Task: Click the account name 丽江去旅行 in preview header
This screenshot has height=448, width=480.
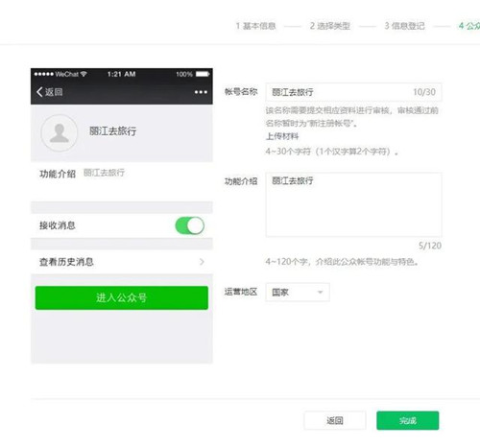Action: click(x=112, y=130)
